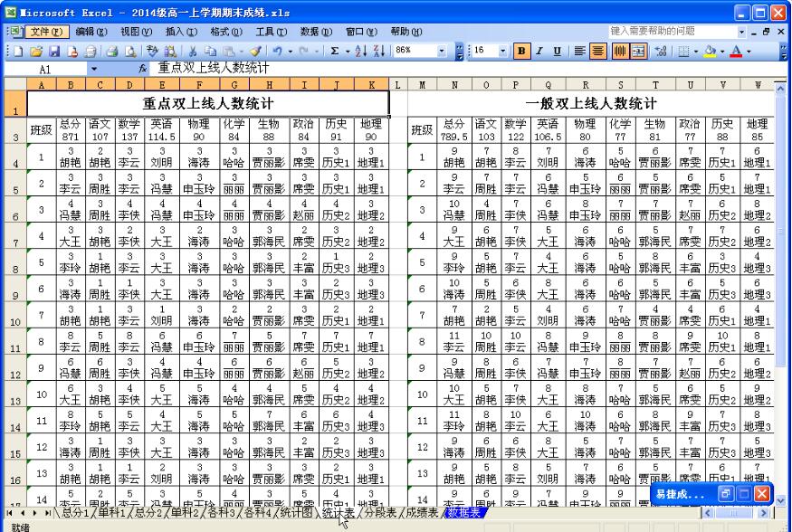This screenshot has width=792, height=532.
Task: Click the Permission document icon
Action: point(72,51)
